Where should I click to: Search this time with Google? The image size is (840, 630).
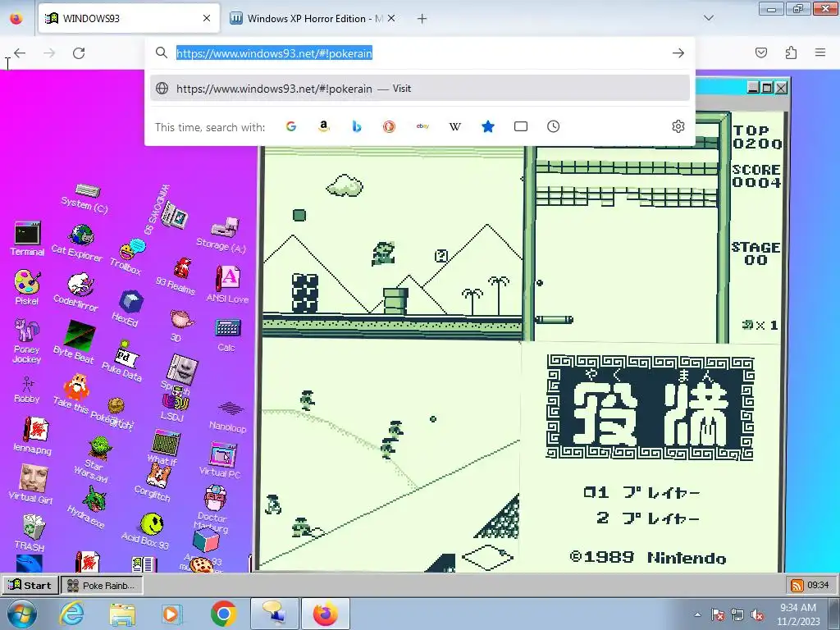(291, 126)
